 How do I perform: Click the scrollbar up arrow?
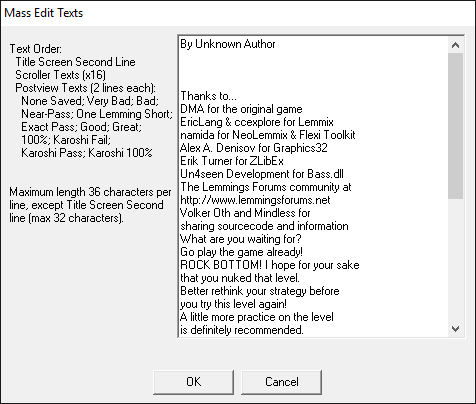click(455, 45)
